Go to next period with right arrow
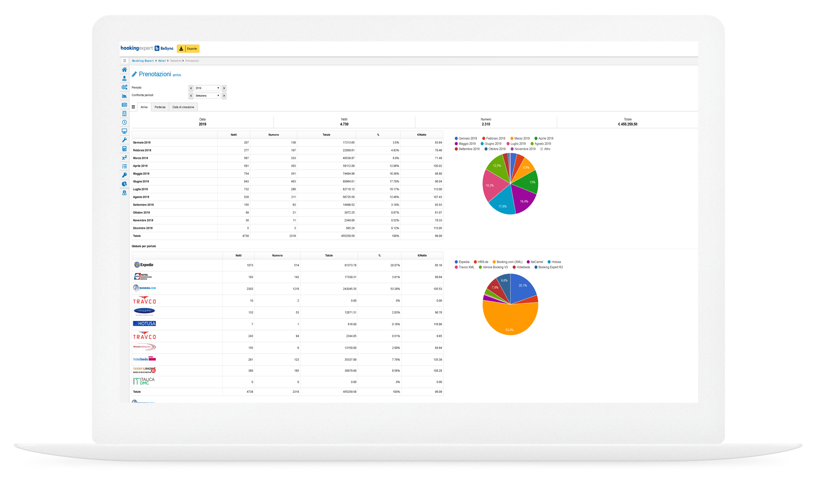The height and width of the screenshot is (504, 817). (x=224, y=88)
